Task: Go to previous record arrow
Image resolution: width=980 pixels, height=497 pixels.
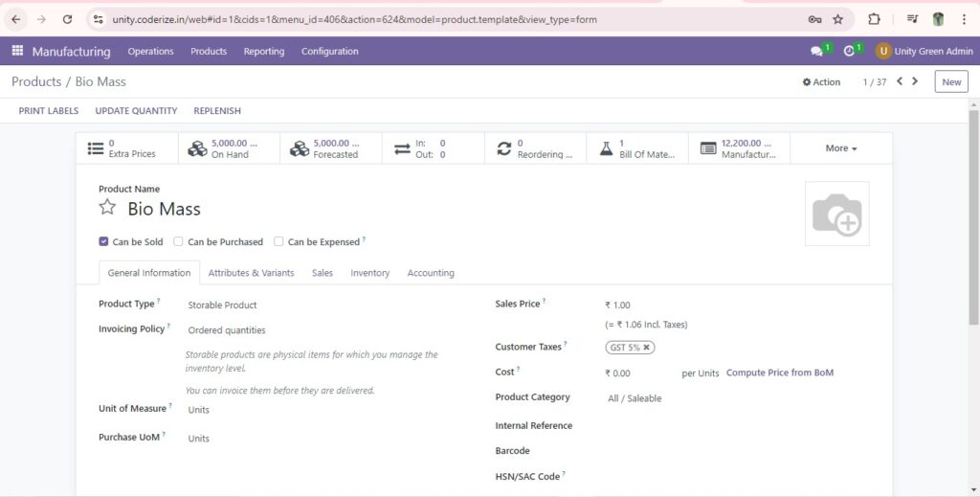Action: pos(900,81)
